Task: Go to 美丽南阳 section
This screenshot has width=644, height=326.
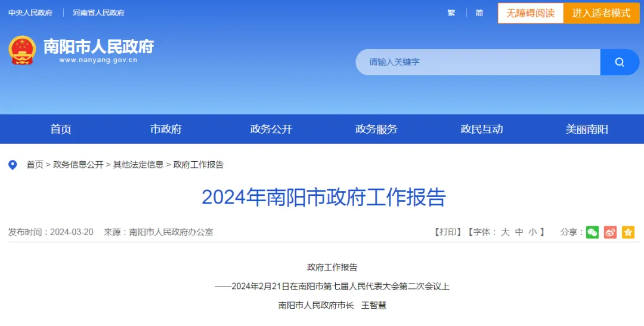Action: pyautogui.click(x=587, y=129)
